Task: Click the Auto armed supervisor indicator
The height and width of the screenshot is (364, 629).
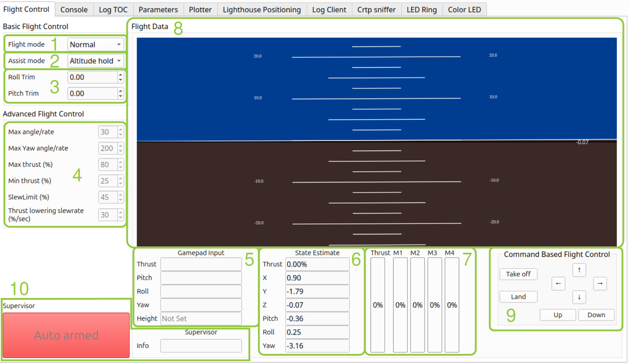Action: click(66, 335)
